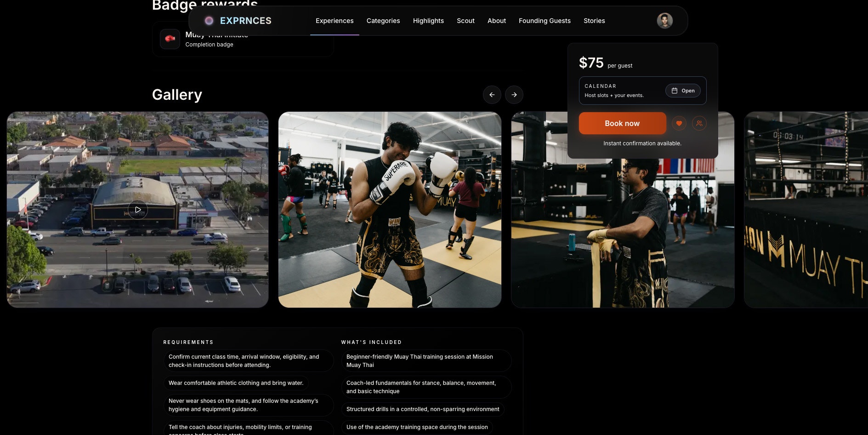Viewport: 868px width, 435px height.
Task: Open the Stories nav item
Action: click(594, 21)
